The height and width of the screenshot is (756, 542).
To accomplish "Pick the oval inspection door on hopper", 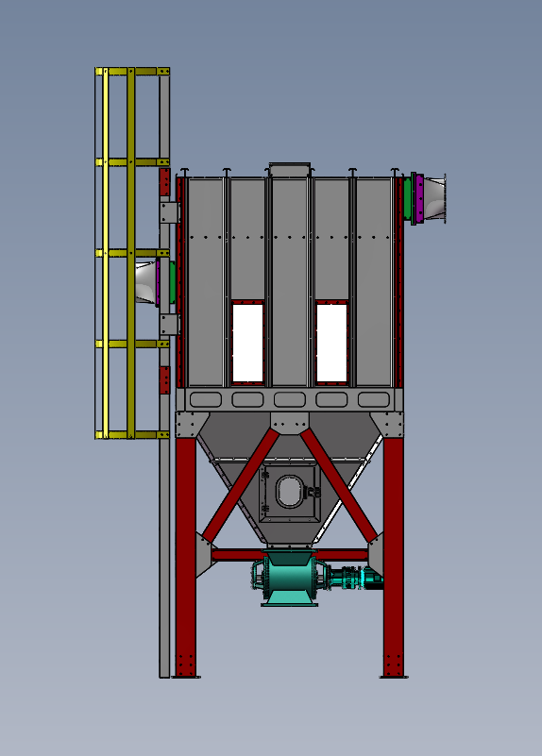I will click(289, 492).
